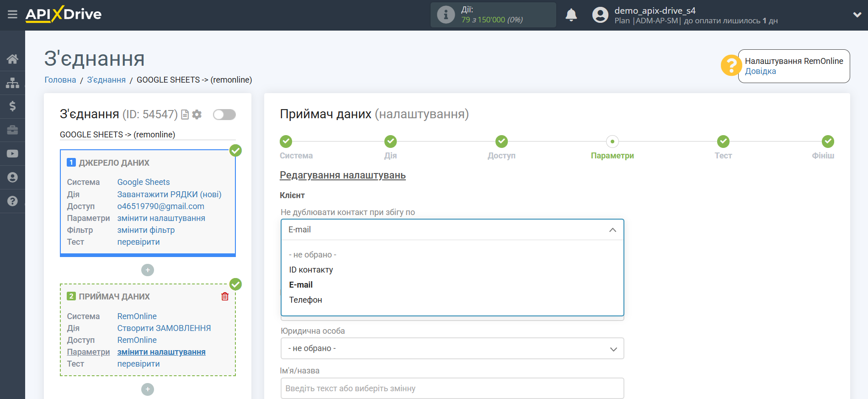Click the ДЖЕРЕЛО ДАНИХ block header

coord(114,163)
